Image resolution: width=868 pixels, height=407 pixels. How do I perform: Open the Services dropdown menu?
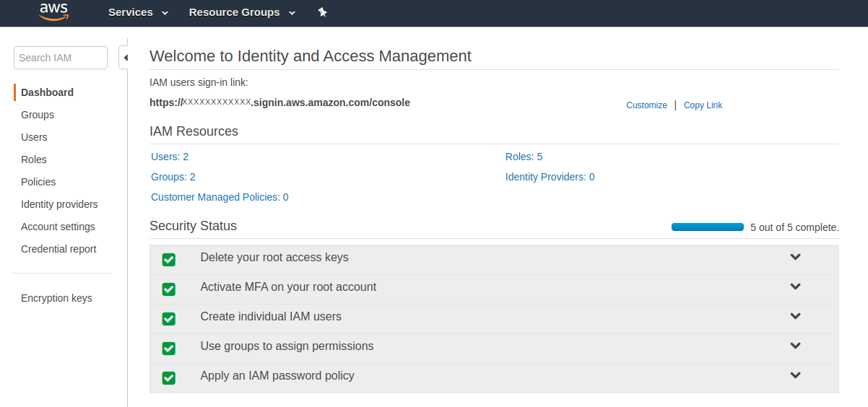point(138,12)
